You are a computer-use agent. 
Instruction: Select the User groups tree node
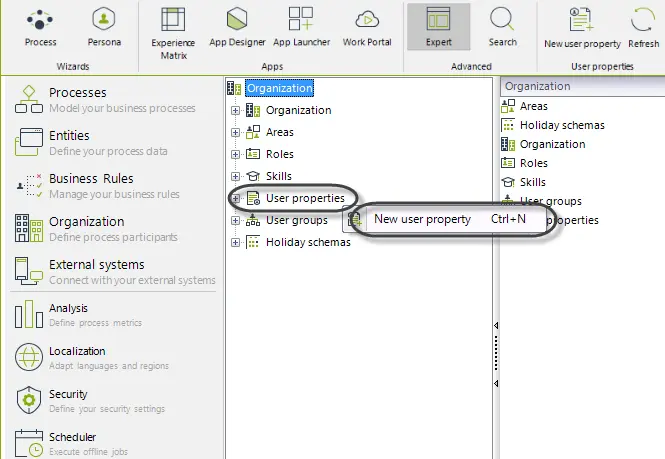tap(296, 221)
